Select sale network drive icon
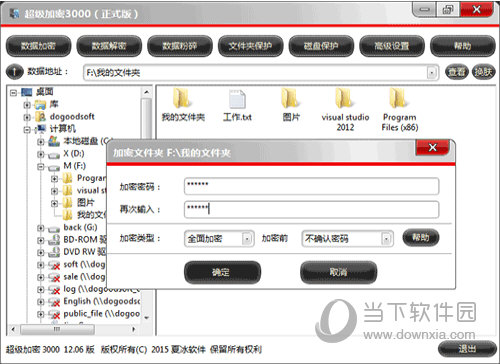This screenshot has width=500, height=364. point(54,277)
